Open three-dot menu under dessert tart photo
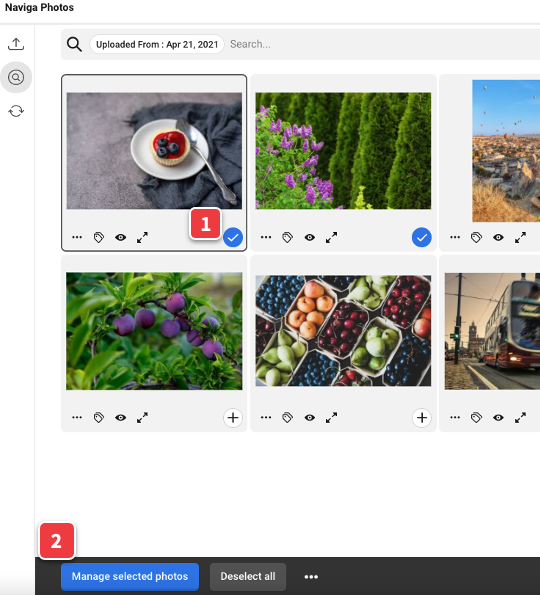This screenshot has height=595, width=540. click(x=77, y=238)
